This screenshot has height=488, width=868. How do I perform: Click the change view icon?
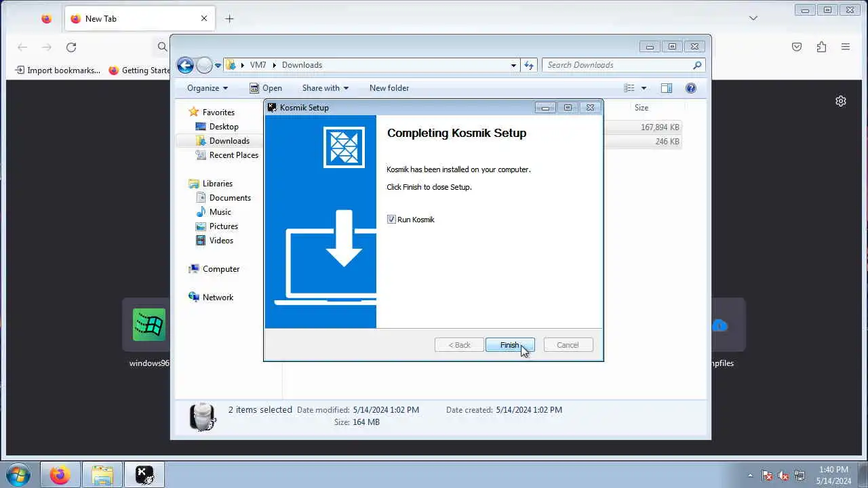629,88
